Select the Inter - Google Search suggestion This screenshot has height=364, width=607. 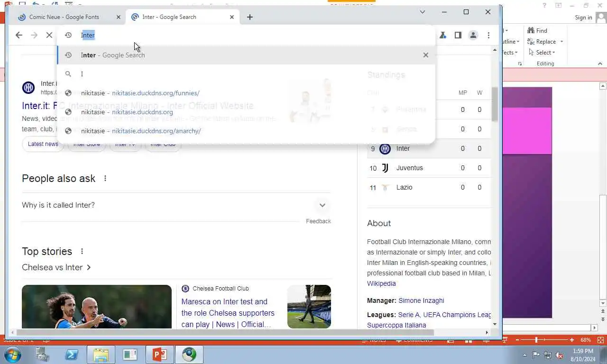click(246, 55)
